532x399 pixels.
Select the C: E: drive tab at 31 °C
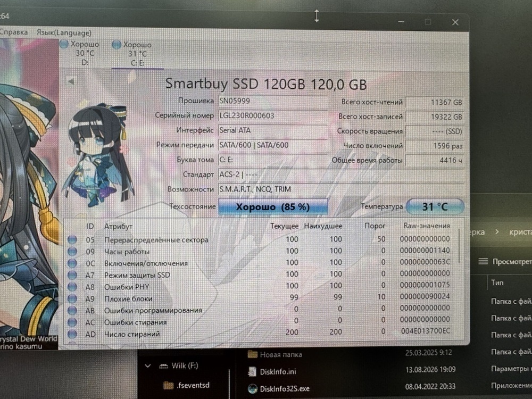(x=137, y=54)
